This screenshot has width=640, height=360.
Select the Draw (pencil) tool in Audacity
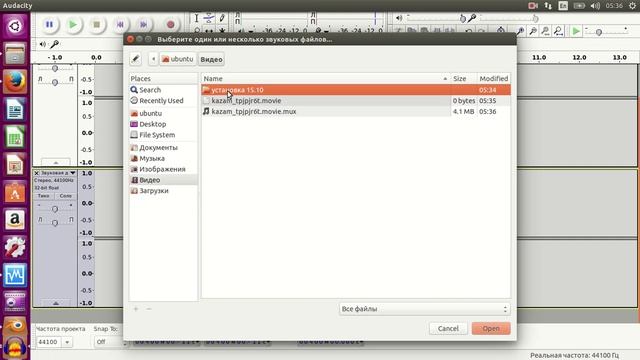(x=222, y=18)
